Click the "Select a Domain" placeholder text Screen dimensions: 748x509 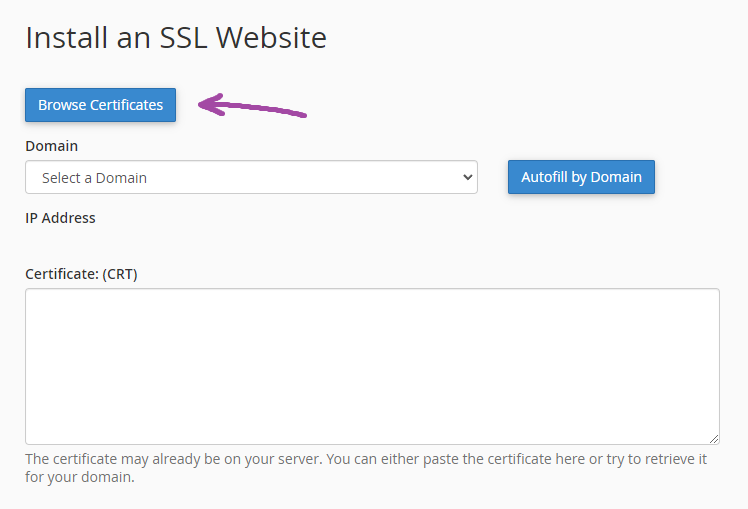pos(94,178)
